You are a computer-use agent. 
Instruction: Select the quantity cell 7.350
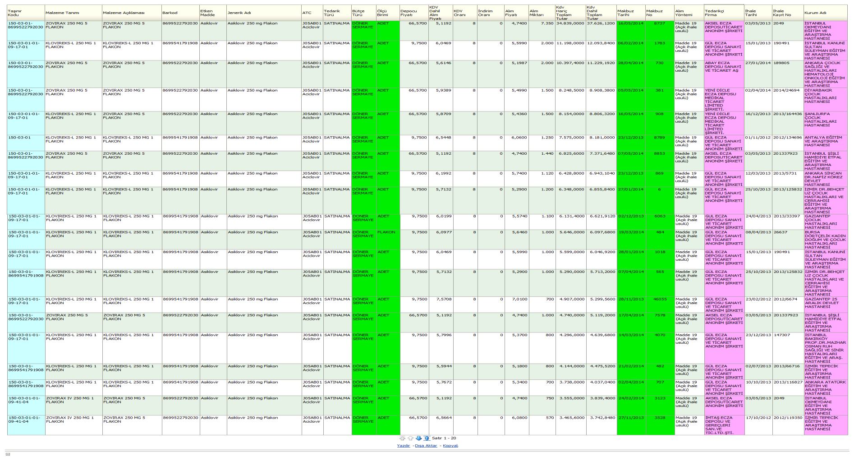tap(542, 31)
